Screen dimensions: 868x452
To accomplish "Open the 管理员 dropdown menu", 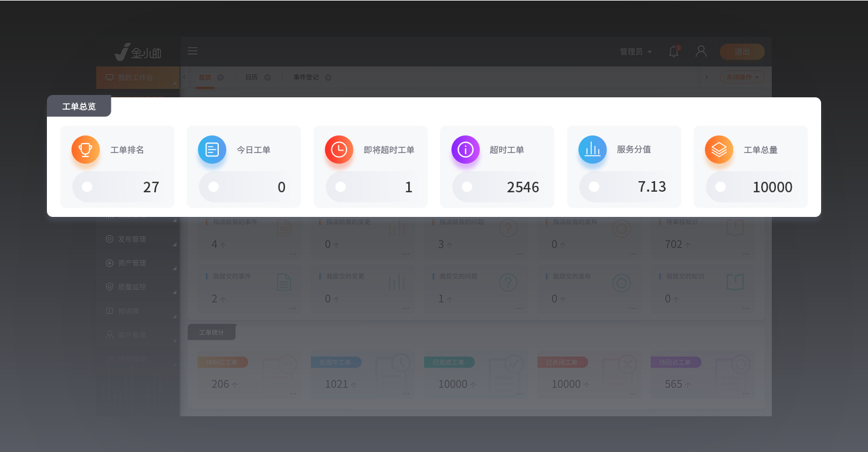I will (636, 52).
